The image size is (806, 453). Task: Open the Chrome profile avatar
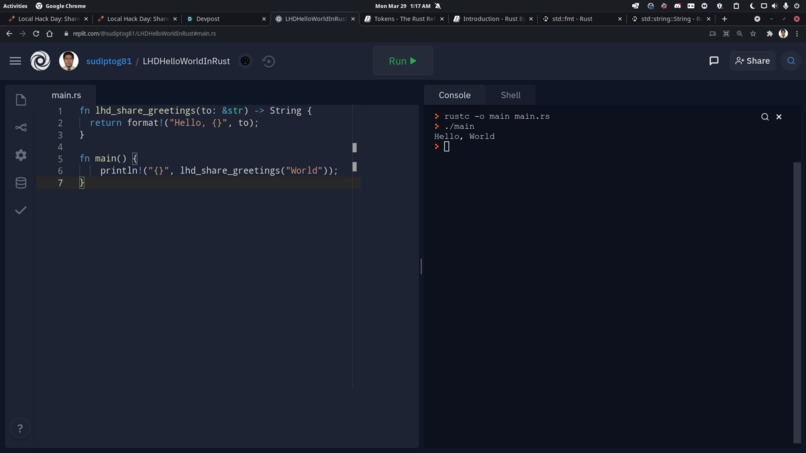[783, 33]
